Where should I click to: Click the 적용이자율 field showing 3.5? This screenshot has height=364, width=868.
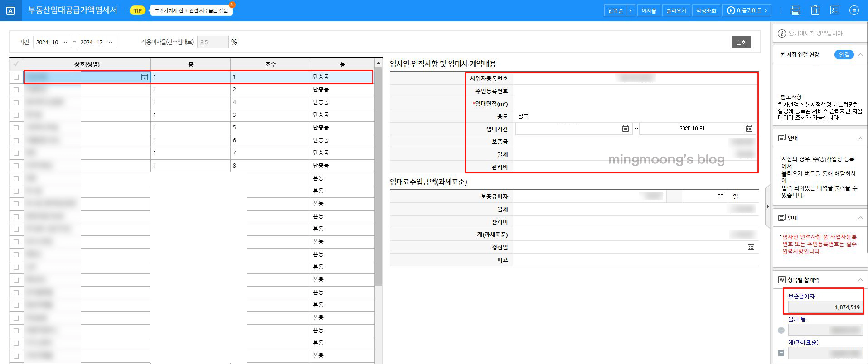213,42
